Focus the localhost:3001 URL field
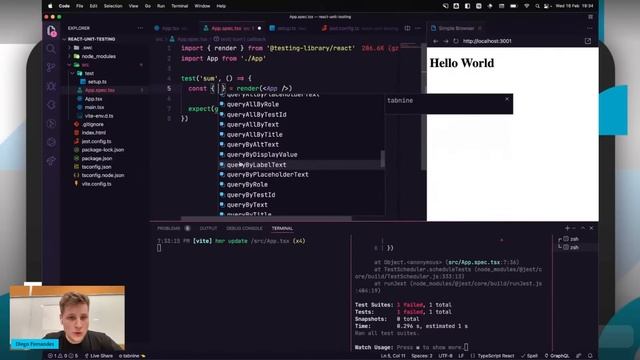The image size is (640, 360). point(521,41)
